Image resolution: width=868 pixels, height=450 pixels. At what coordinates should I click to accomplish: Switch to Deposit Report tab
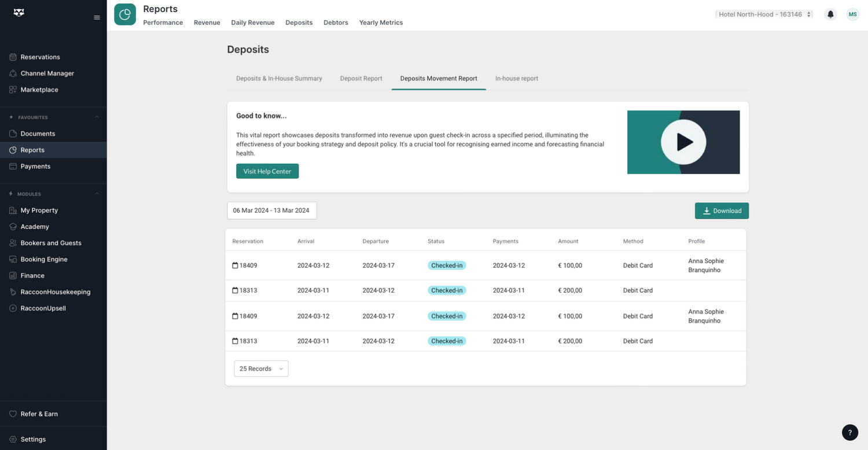tap(361, 78)
